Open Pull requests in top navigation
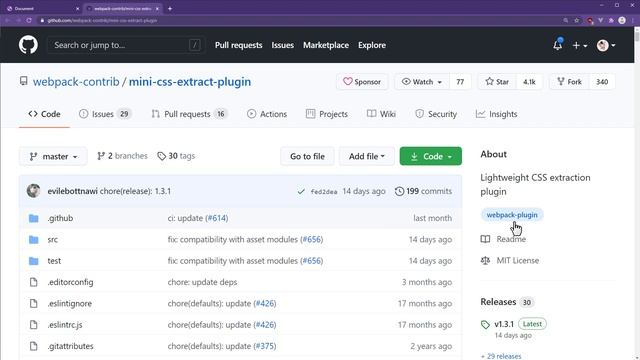The image size is (640, 360). click(238, 45)
